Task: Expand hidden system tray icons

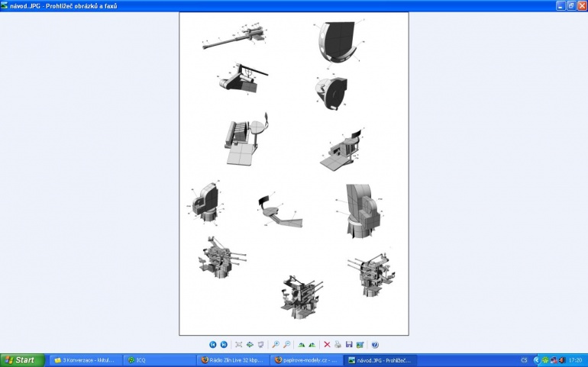Action: pyautogui.click(x=536, y=360)
